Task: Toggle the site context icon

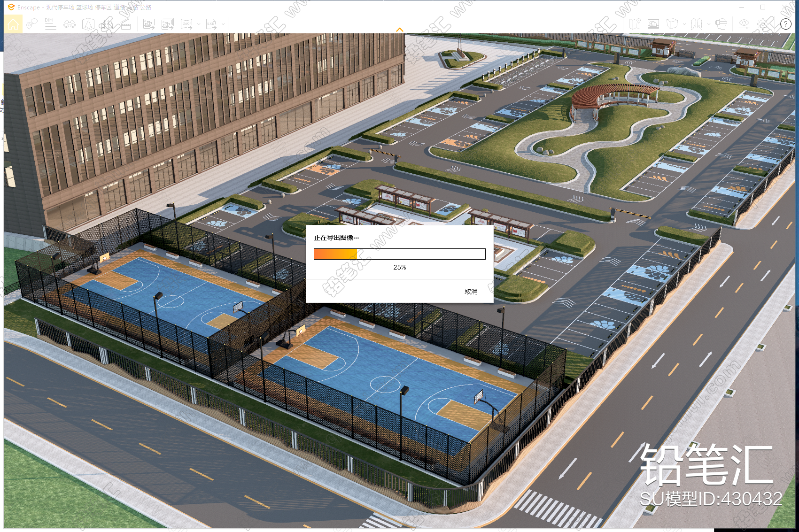Action: [x=88, y=24]
